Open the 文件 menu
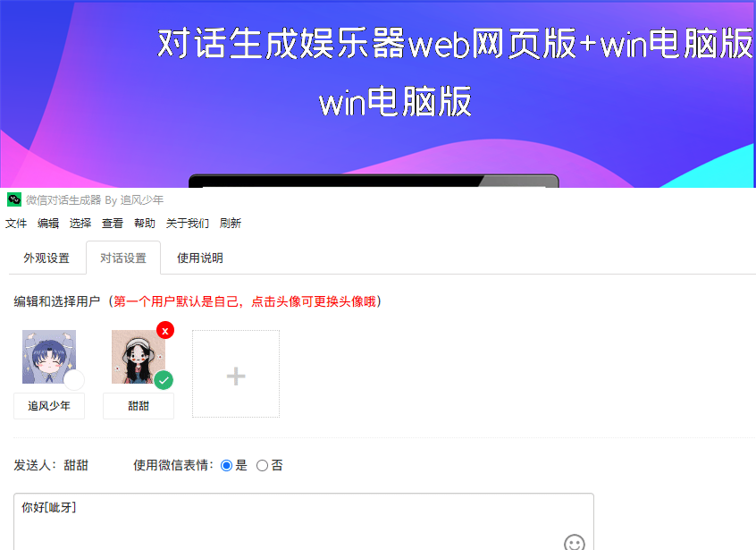 pos(16,223)
